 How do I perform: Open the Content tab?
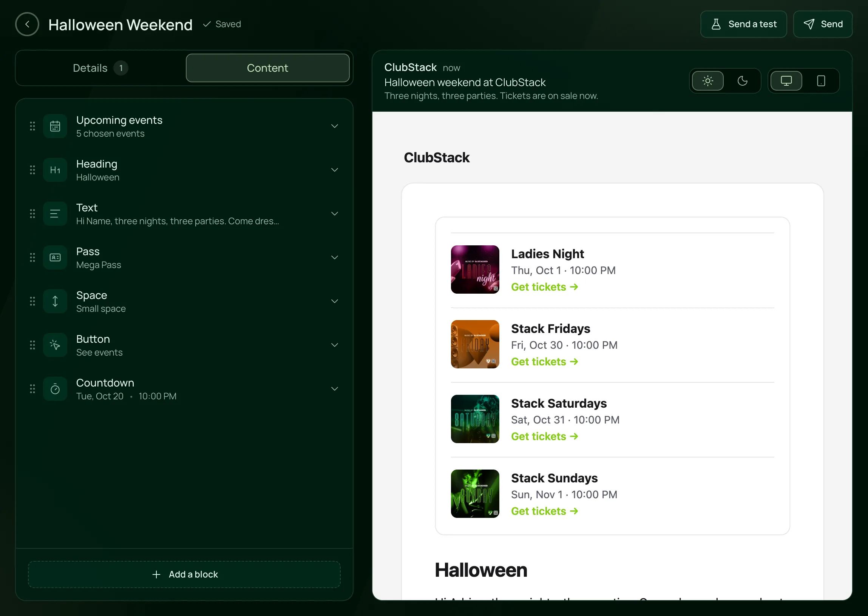[x=267, y=68]
